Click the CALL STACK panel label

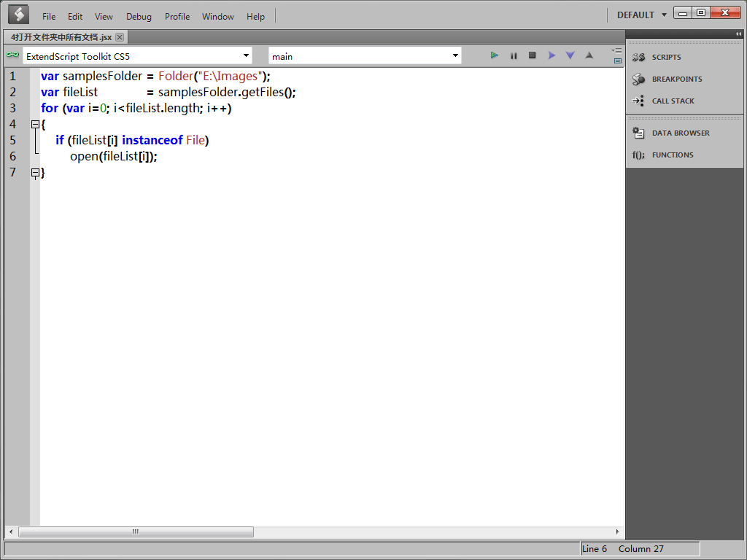[x=673, y=101]
